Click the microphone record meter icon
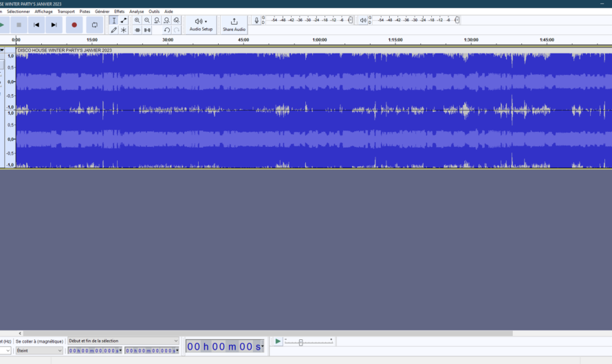Screen dimensions: 612x364 [256, 21]
